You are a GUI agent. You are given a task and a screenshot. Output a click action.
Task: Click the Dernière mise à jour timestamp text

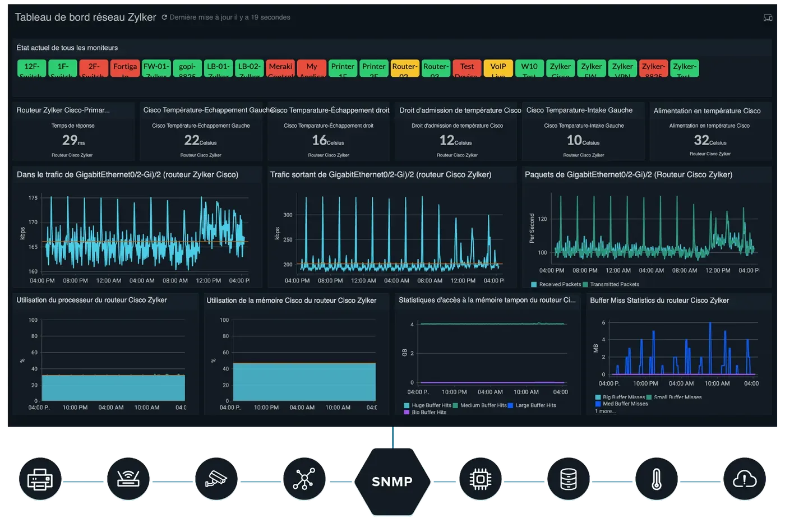[230, 17]
